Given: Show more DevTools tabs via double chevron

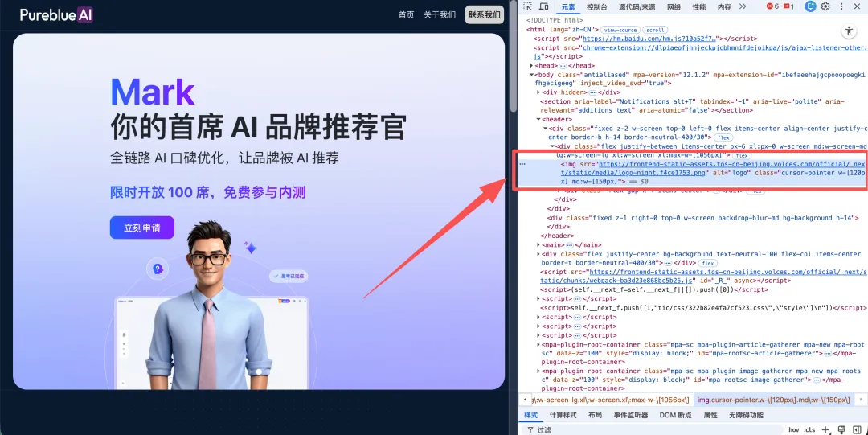Looking at the screenshot, I should click(743, 6).
